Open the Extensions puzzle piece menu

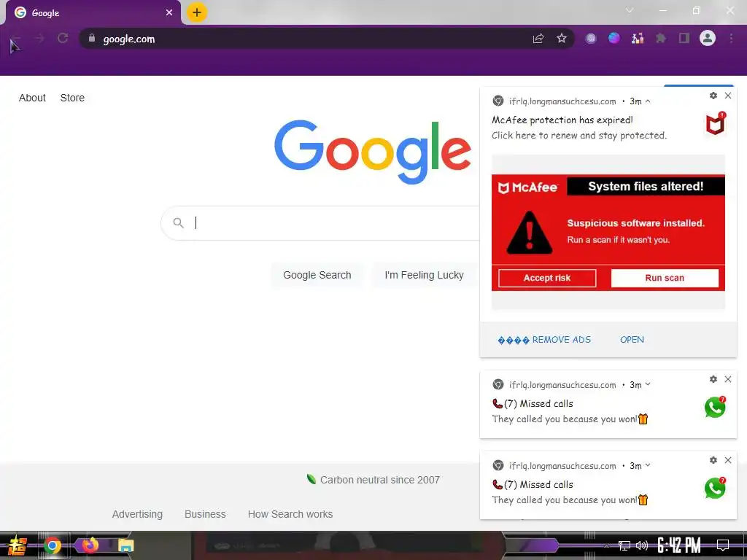(661, 39)
